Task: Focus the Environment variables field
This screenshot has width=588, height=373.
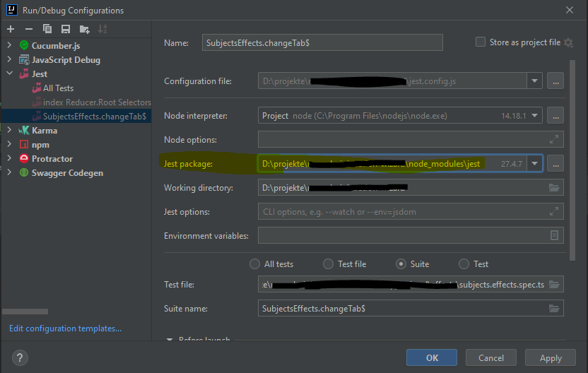Action: [x=411, y=235]
